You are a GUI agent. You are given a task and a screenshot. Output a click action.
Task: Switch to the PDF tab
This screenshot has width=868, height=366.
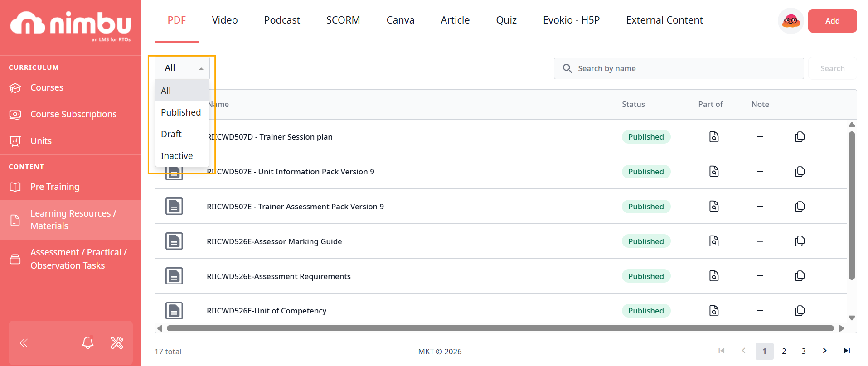(x=177, y=20)
